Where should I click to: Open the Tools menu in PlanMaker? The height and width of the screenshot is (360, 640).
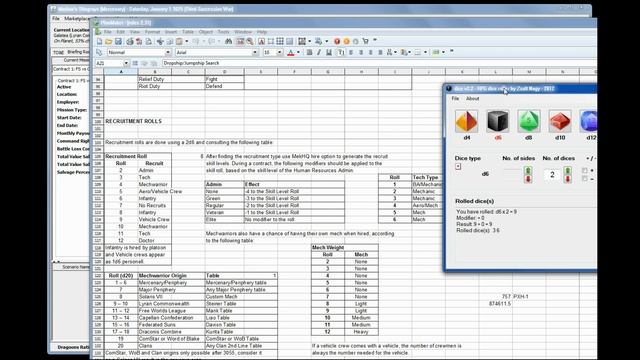point(223,32)
